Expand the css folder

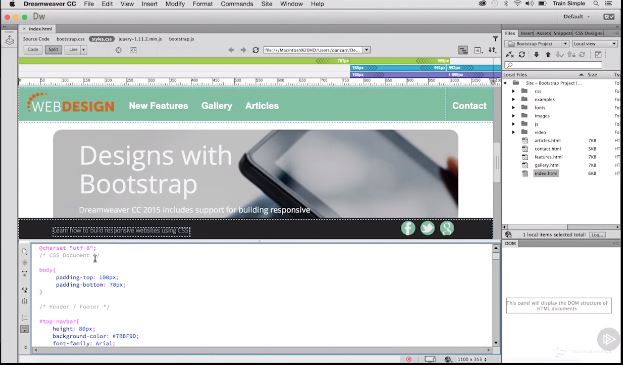tap(513, 91)
